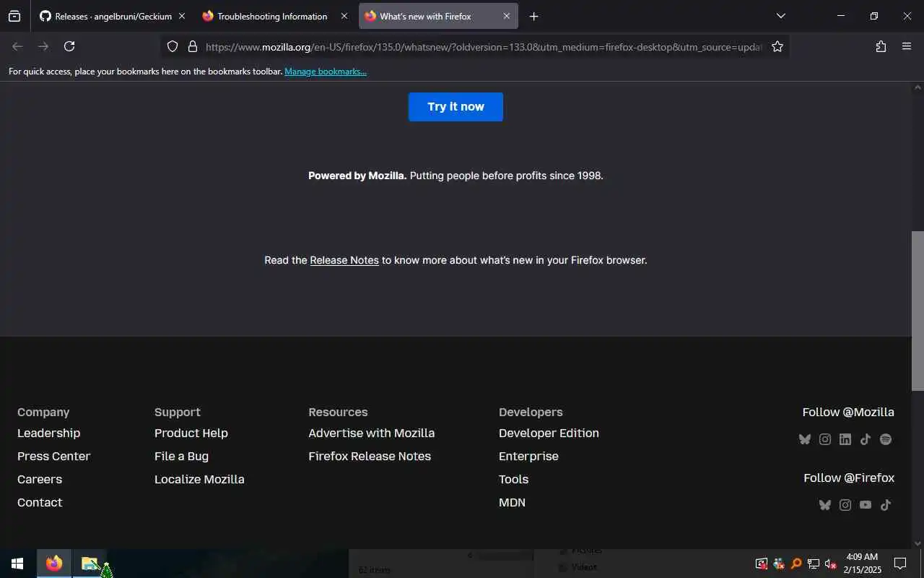Open Firefox View icon in tab strip
This screenshot has width=924, height=578.
[x=14, y=16]
